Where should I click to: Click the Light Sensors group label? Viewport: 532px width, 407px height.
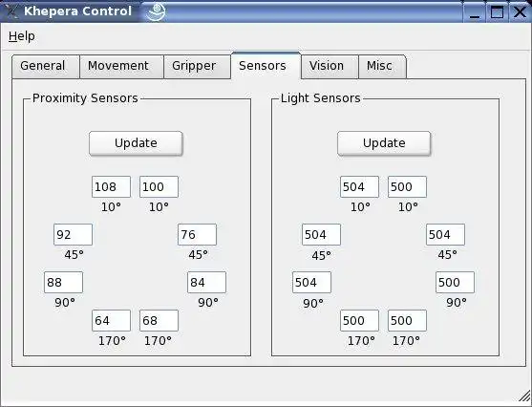pos(321,98)
